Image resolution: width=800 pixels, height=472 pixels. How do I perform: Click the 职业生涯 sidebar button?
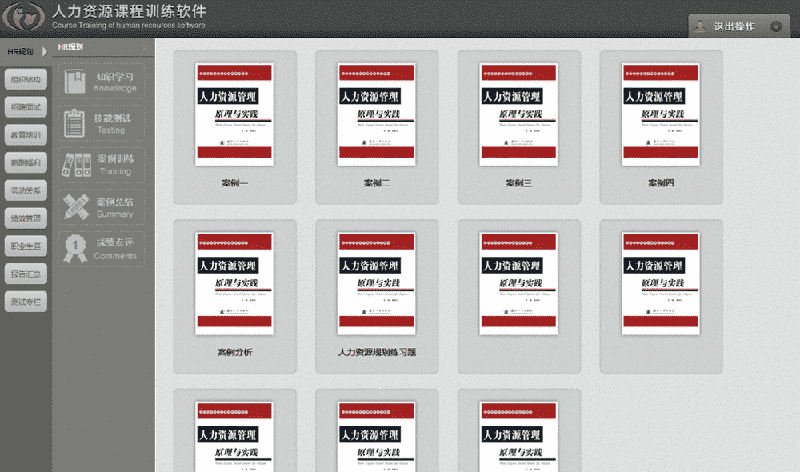[26, 246]
